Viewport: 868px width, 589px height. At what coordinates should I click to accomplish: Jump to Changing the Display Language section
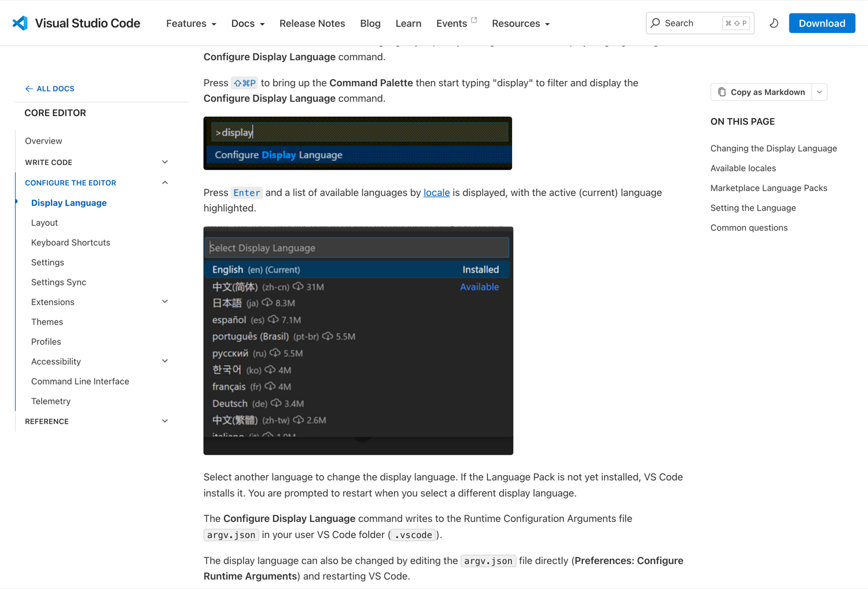click(x=774, y=148)
